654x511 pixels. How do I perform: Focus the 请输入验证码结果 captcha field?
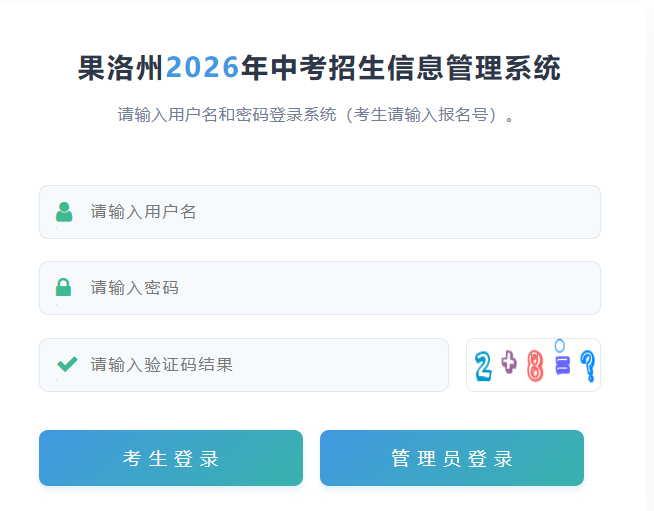244,365
